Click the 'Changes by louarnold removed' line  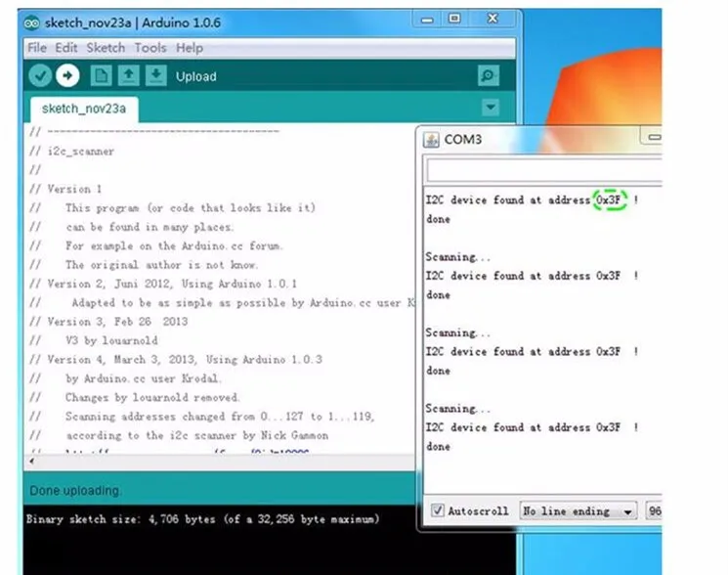coord(135,398)
